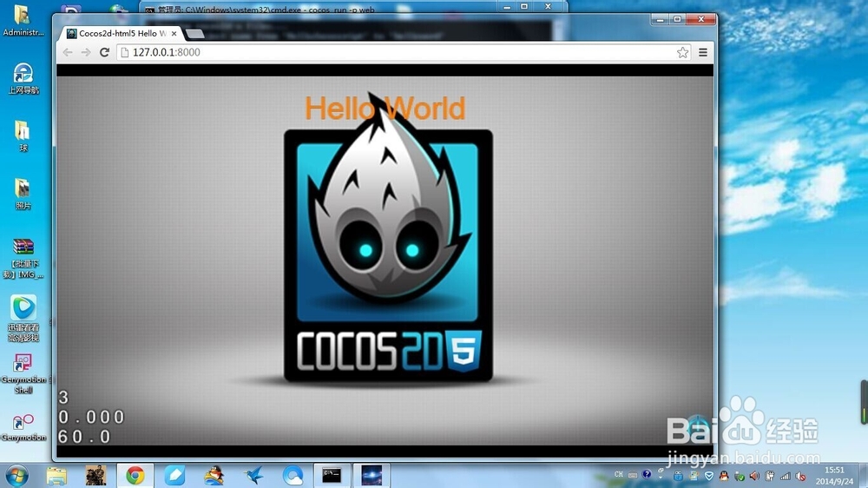
Task: Close the Cocos2d-html5 tab
Action: [x=174, y=33]
